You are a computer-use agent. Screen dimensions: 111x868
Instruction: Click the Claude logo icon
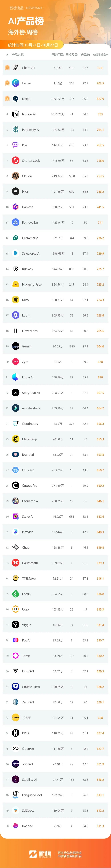pos(15,176)
